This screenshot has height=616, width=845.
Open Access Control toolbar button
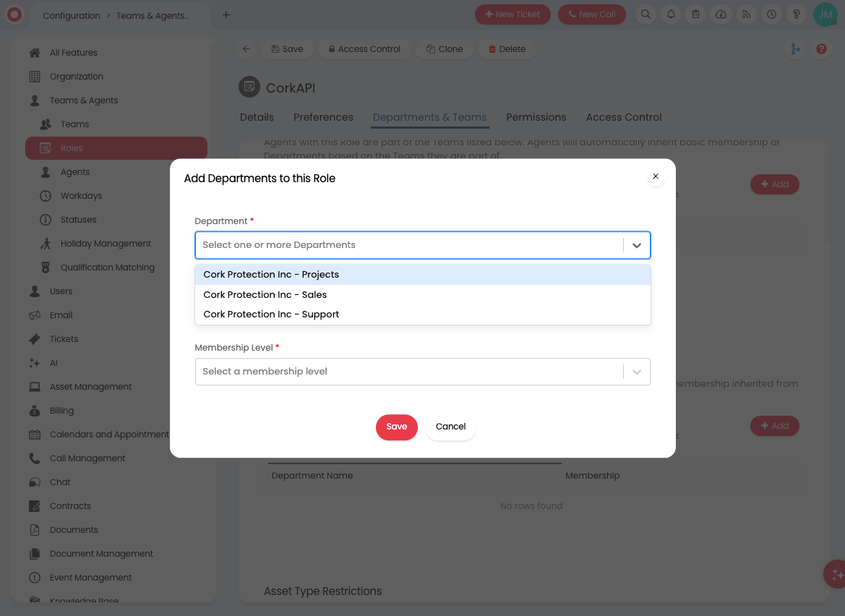[364, 49]
